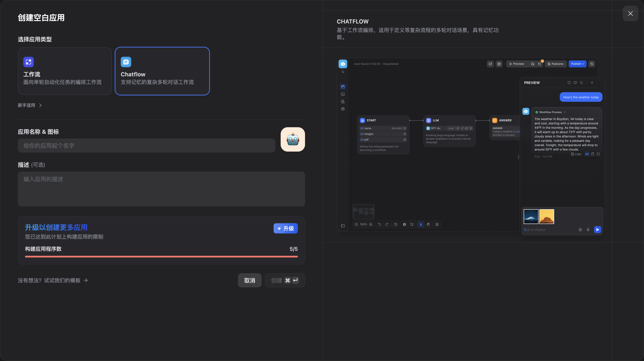Click the app quota progress bar
This screenshot has width=644, height=361.
pyautogui.click(x=161, y=257)
